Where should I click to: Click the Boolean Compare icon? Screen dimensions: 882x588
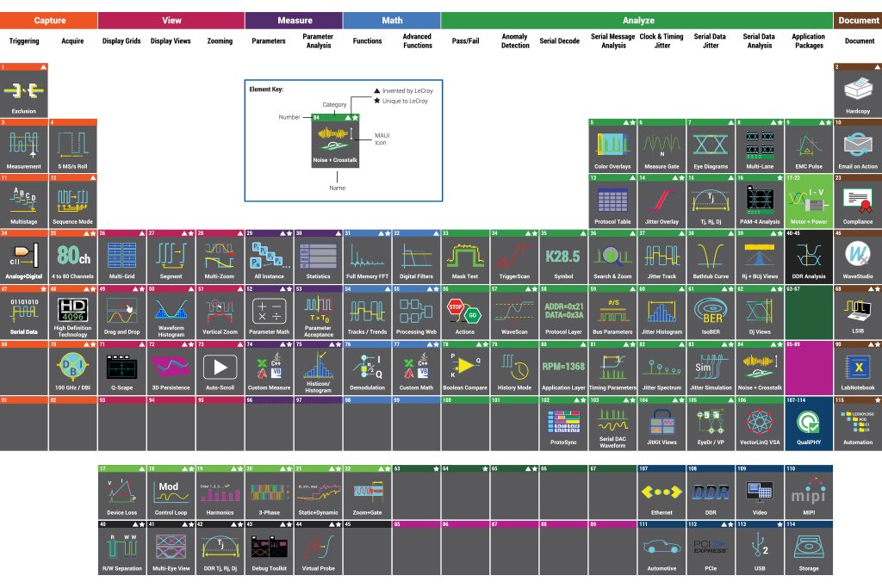click(x=464, y=368)
